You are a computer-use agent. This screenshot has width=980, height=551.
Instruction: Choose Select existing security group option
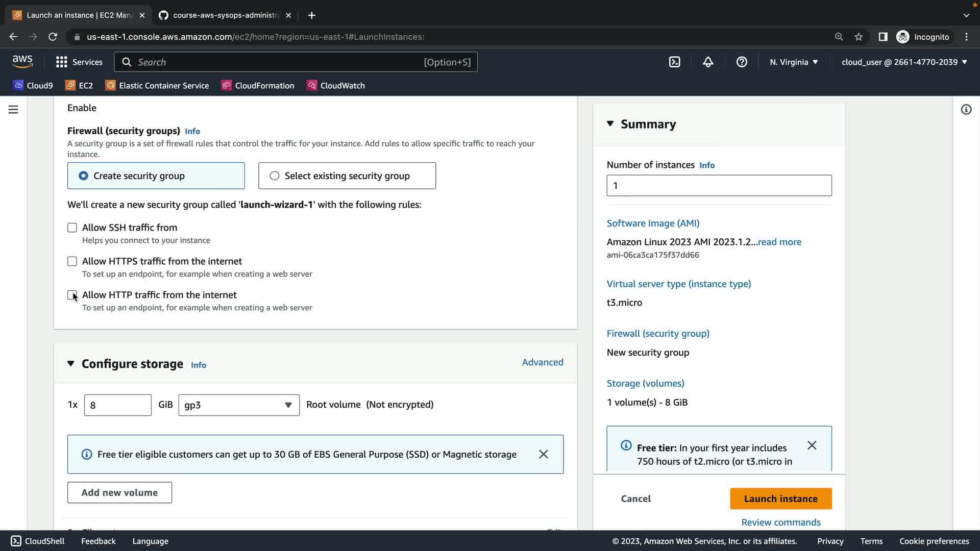275,176
